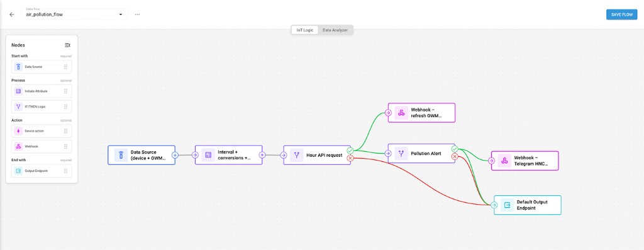The width and height of the screenshot is (644, 250).
Task: Go back using the left arrow icon
Action: pyautogui.click(x=12, y=14)
